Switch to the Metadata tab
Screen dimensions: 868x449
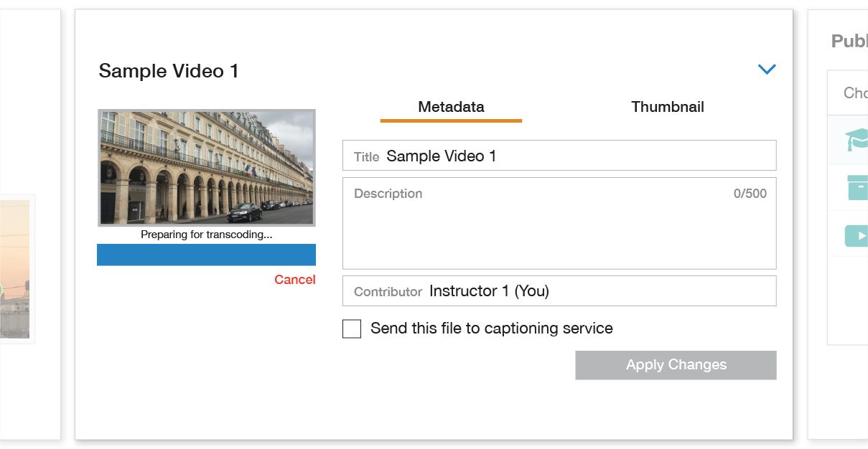(x=451, y=107)
